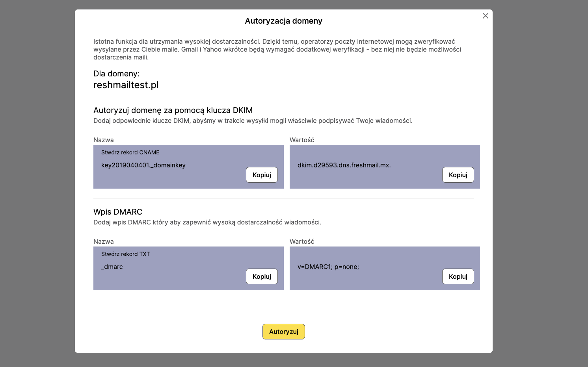588x367 pixels.
Task: Copy the dkim.d29593.dns.freshmail.mx. value
Action: click(x=458, y=175)
